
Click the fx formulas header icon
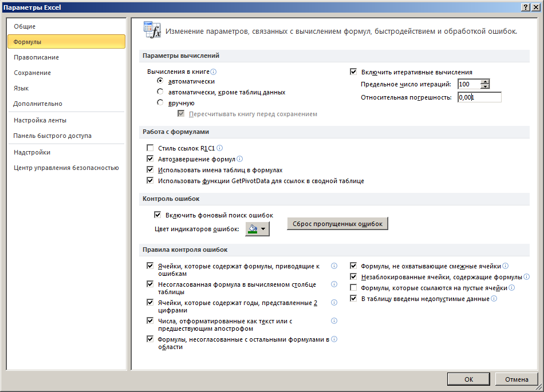coord(152,30)
